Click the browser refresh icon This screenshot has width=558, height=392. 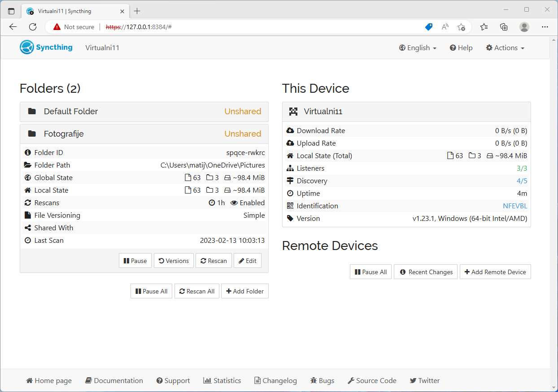pos(33,27)
